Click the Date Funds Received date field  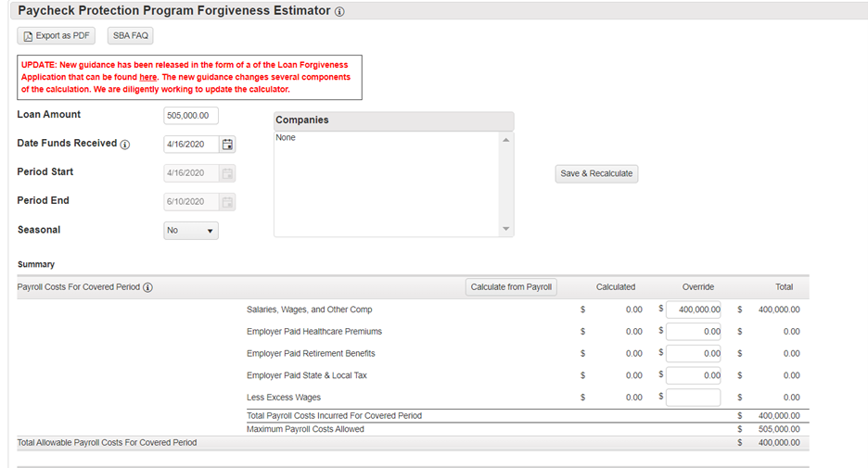192,145
